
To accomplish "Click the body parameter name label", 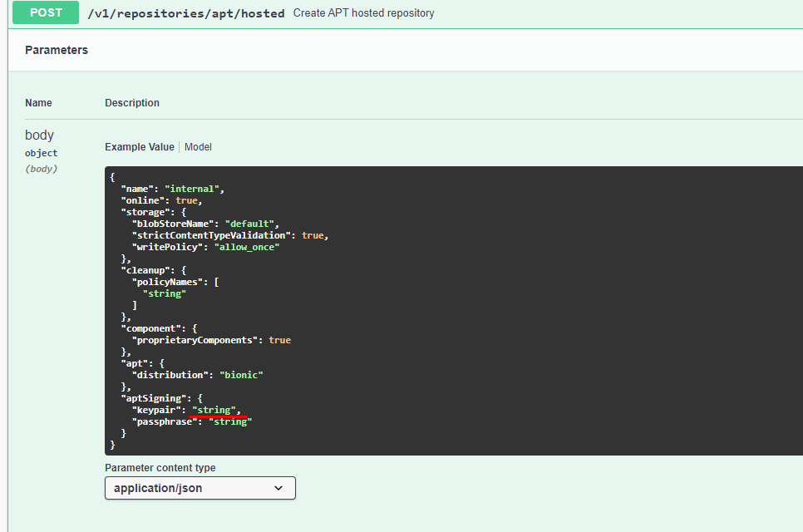I will tap(39, 135).
